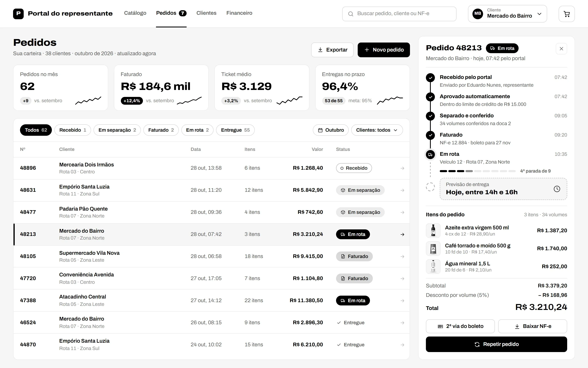Click the truck icon at Em rota timeline step
Screen dimensions: 588x368
[x=430, y=155]
